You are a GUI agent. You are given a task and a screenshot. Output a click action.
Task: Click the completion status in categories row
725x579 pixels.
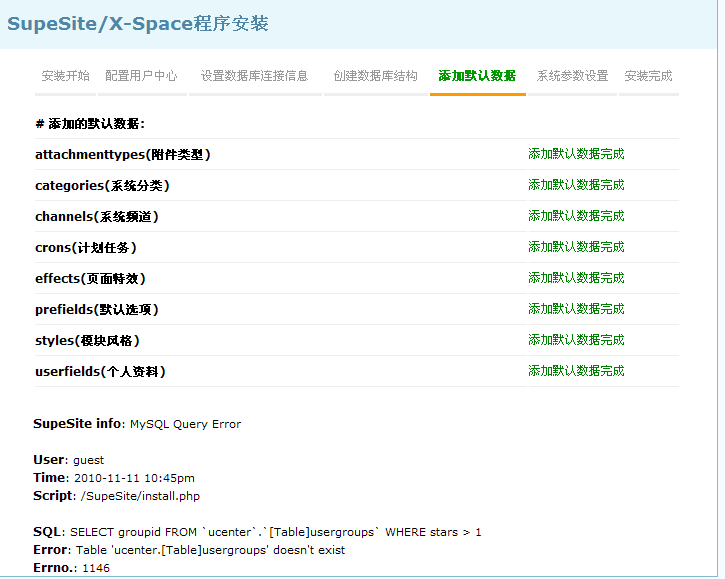click(576, 185)
